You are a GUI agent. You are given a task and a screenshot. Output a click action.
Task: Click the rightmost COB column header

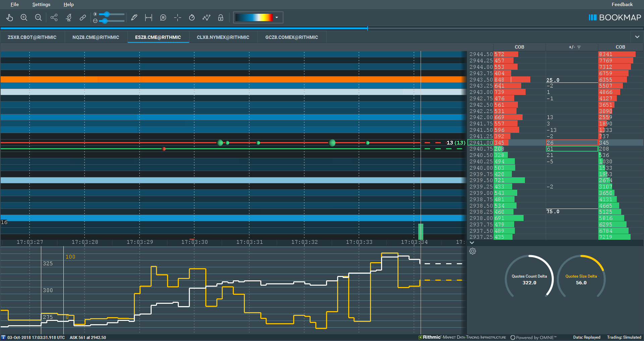pos(620,47)
